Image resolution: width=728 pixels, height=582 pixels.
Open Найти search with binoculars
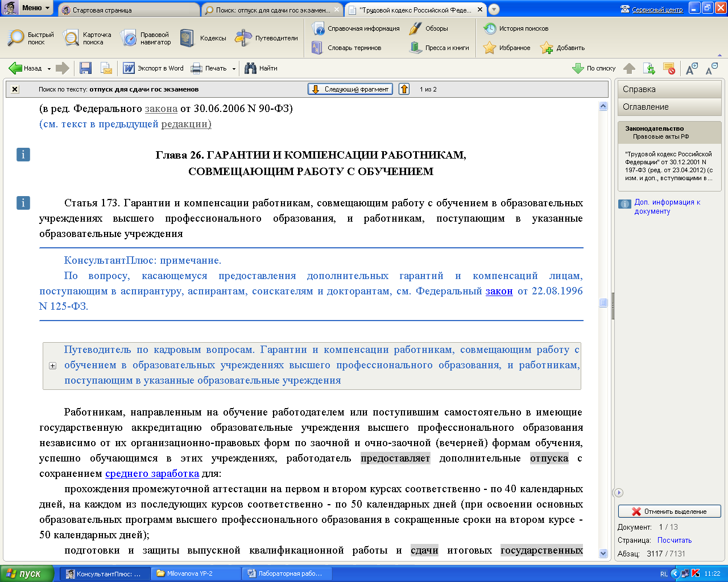261,68
